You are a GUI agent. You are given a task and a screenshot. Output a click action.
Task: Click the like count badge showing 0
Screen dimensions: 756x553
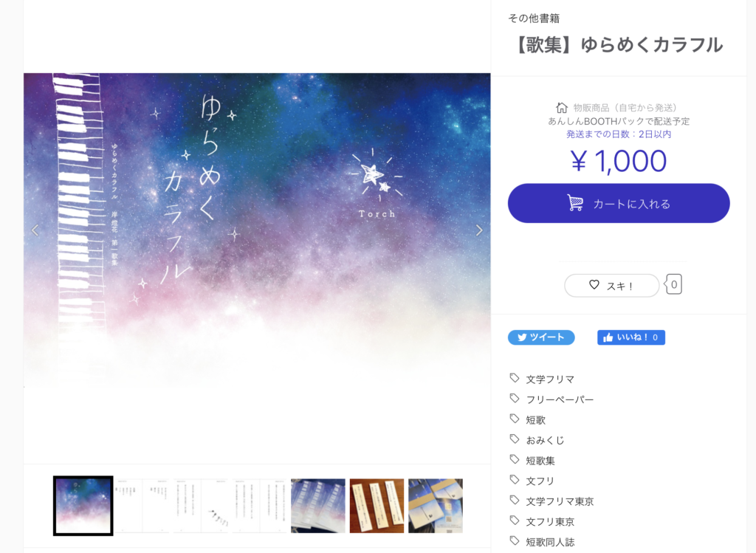click(x=673, y=284)
